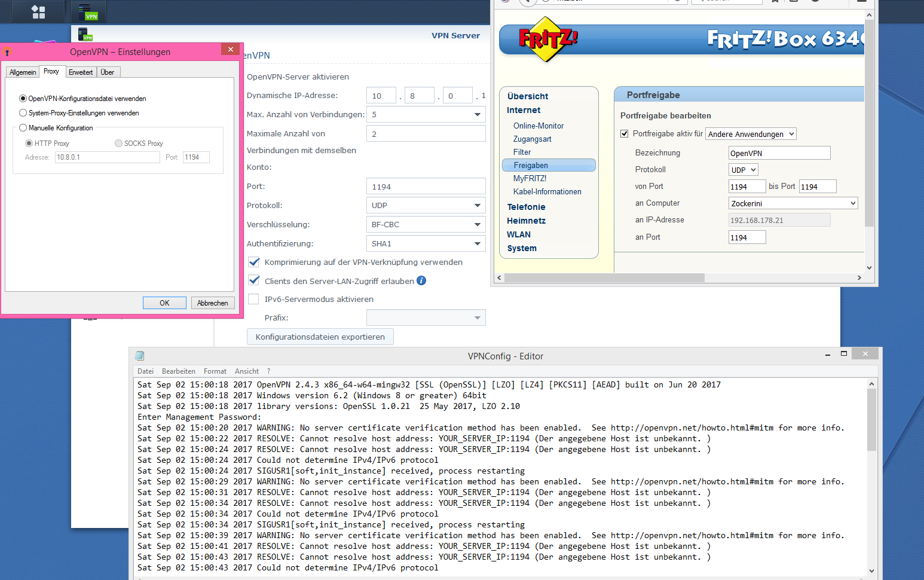The width and height of the screenshot is (924, 580).
Task: Click the FRITZ! logo in the browser
Action: [548, 39]
